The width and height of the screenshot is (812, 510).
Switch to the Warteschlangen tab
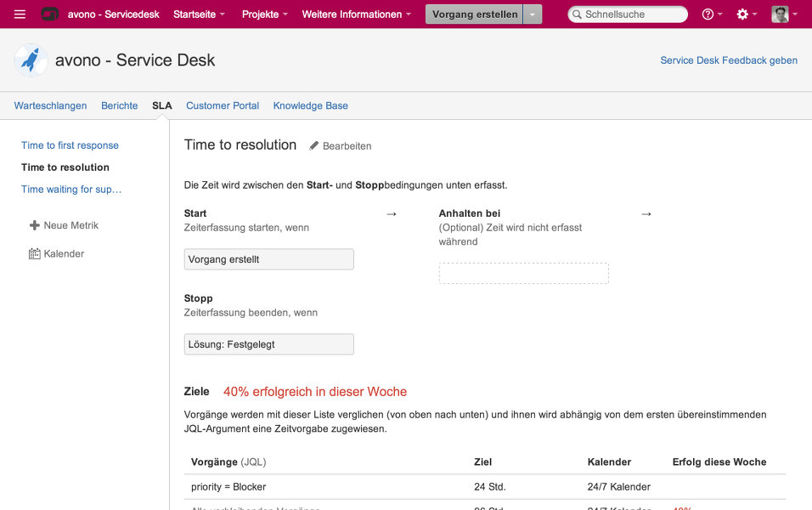pyautogui.click(x=51, y=105)
